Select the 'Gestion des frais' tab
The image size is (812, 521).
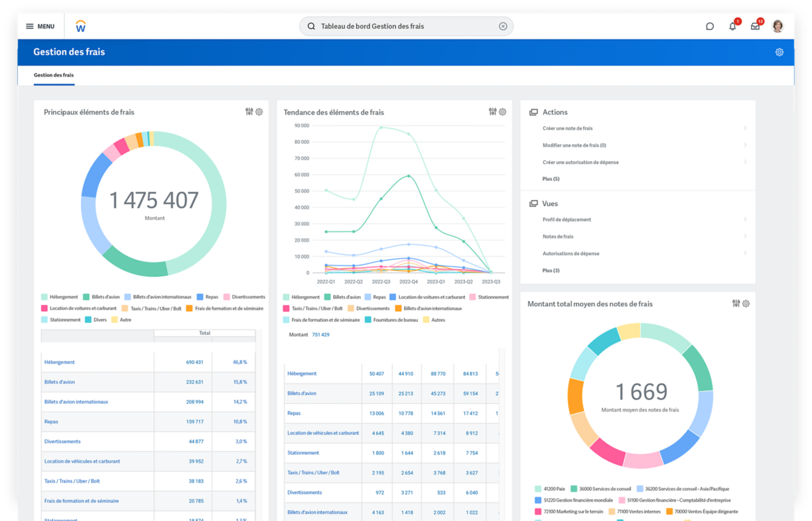54,75
